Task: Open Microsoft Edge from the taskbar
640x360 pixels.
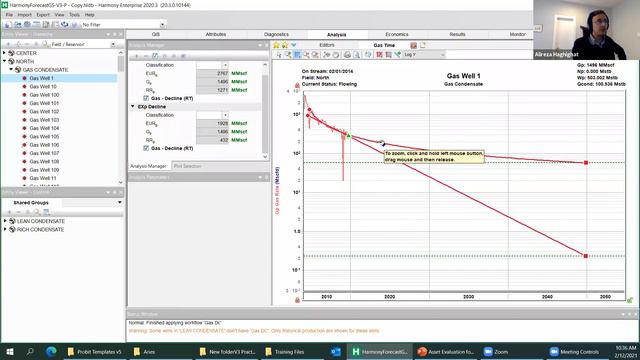Action: tap(51, 351)
